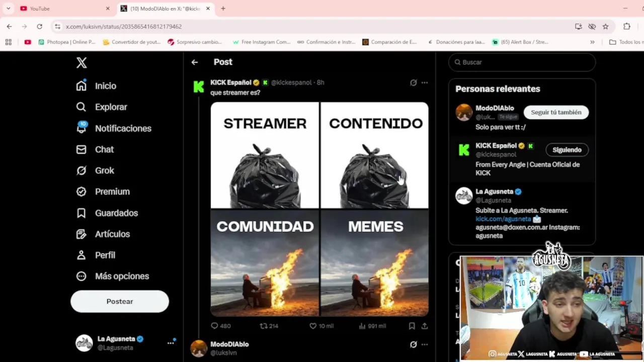Click the X logo in sidebar
Screen dimensions: 644x362
(82, 63)
